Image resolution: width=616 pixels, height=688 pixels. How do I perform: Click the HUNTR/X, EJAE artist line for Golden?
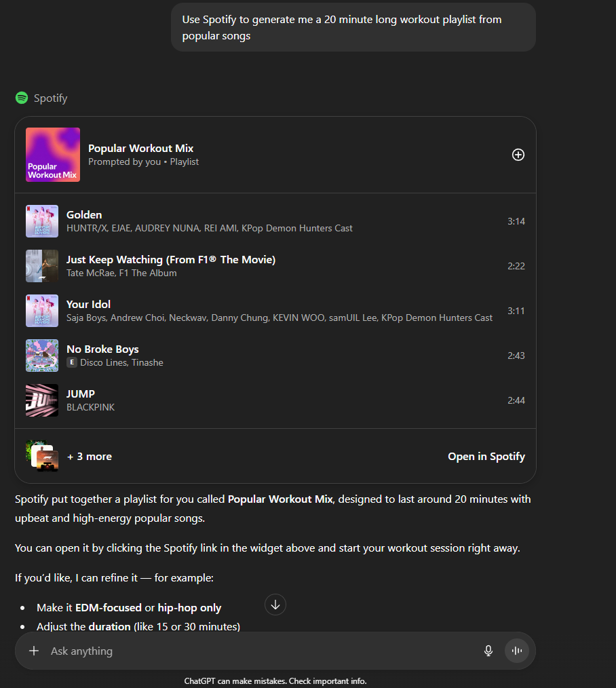point(209,228)
